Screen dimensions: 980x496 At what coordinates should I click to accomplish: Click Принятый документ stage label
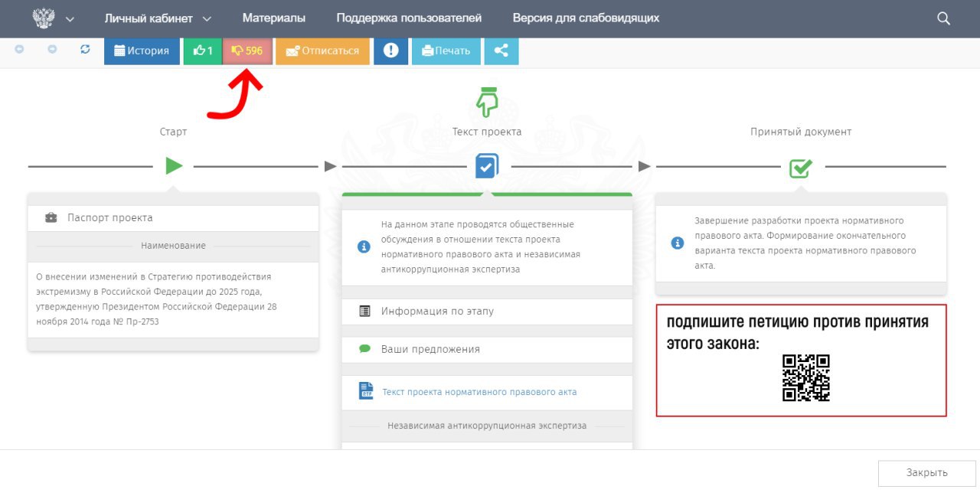[x=801, y=132]
